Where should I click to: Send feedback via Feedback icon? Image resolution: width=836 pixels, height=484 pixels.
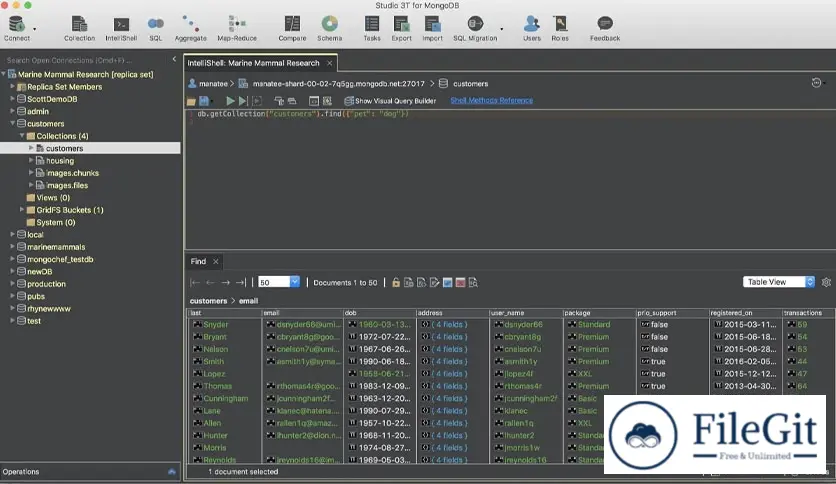coord(605,28)
